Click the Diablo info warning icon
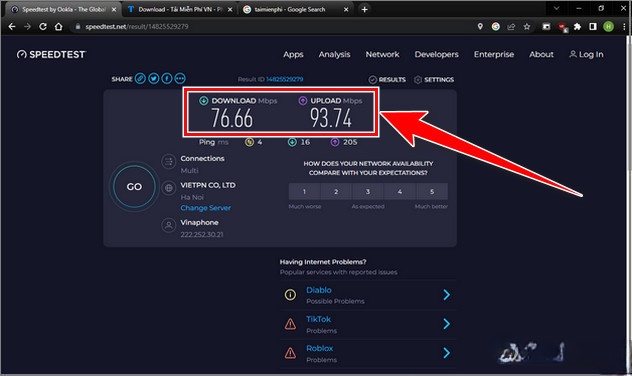Screen dimensions: 632x376 [290, 295]
